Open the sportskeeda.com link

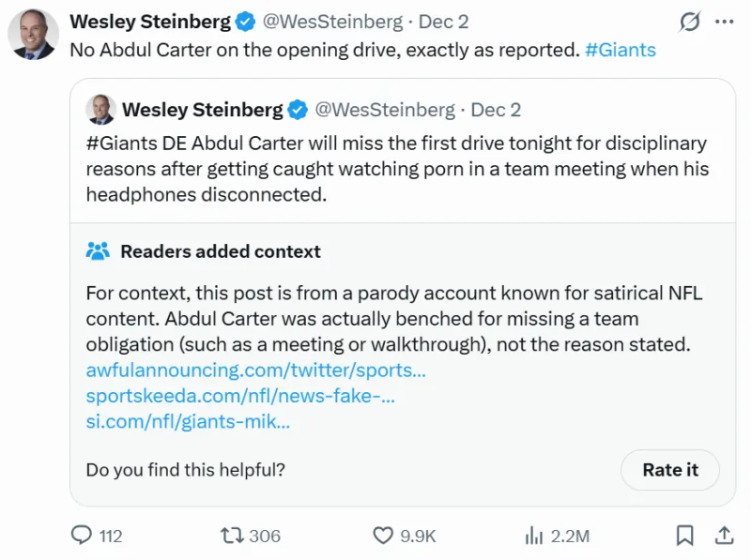click(240, 396)
